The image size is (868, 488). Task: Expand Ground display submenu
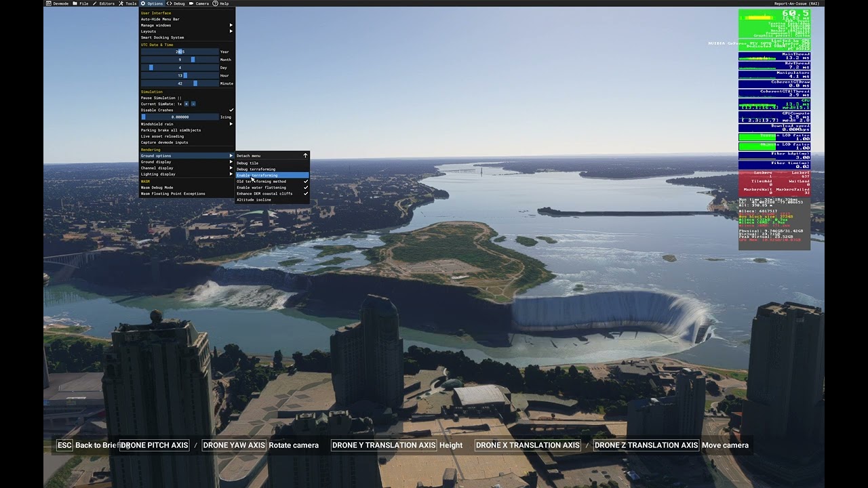(x=186, y=162)
